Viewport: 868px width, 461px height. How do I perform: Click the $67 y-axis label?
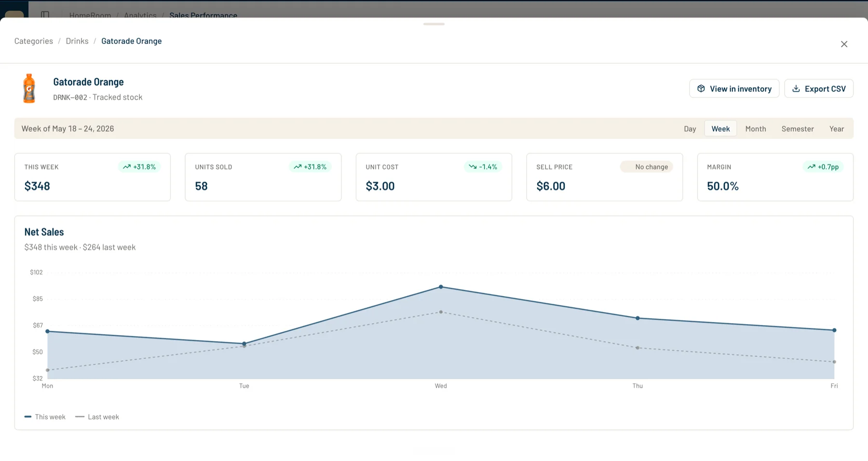[38, 325]
